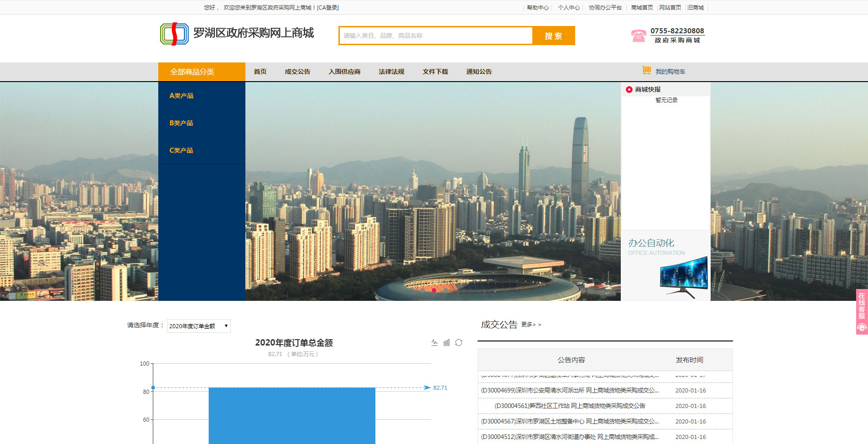Open announcement D30004567 土地整备中心
The width and height of the screenshot is (868, 444).
[x=570, y=421]
